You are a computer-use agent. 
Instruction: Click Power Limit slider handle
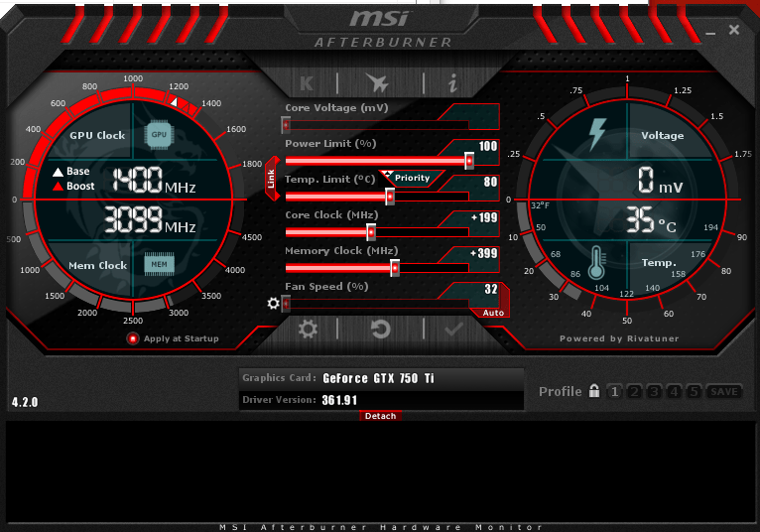point(469,161)
